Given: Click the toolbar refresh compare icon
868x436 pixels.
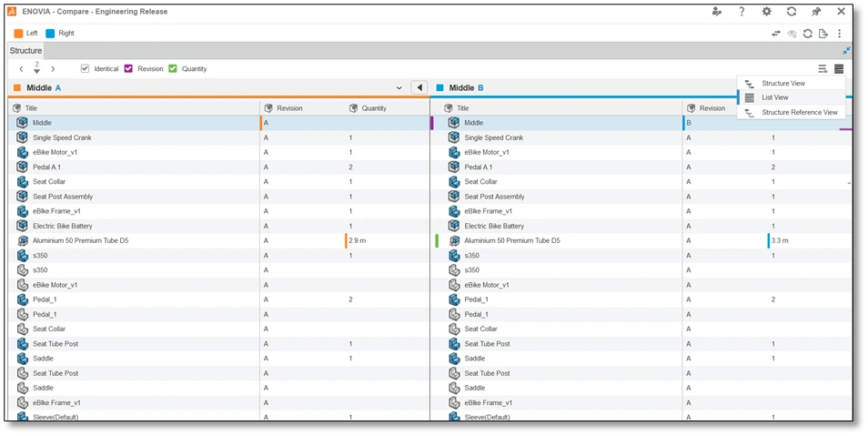Looking at the screenshot, I should (x=808, y=34).
